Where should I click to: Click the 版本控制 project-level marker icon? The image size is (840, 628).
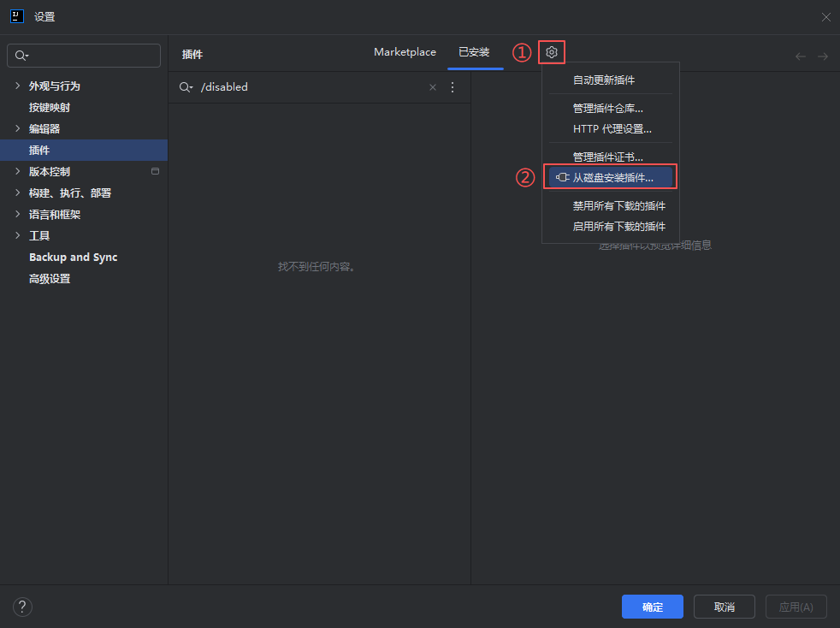[155, 171]
